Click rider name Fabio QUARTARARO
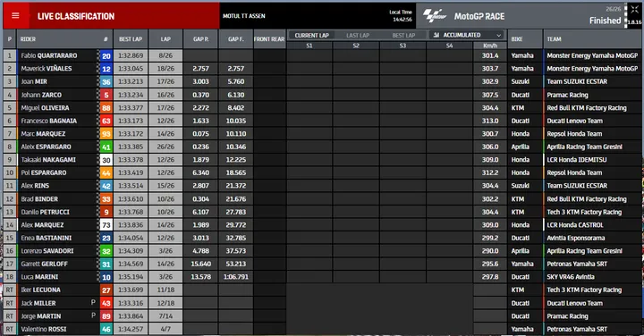 pyautogui.click(x=49, y=55)
